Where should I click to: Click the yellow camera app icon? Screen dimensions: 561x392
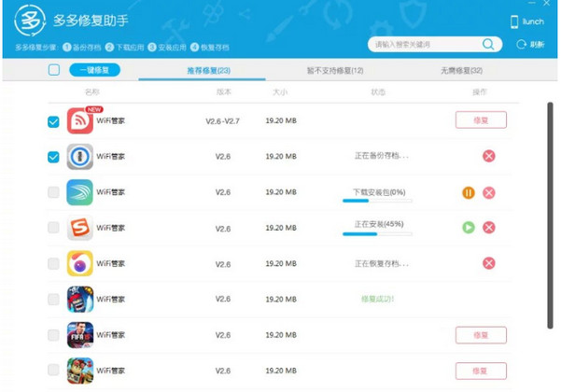80,263
